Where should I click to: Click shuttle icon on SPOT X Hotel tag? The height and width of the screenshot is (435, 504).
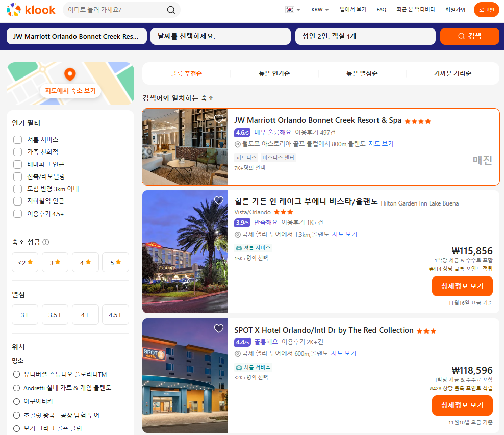(239, 367)
